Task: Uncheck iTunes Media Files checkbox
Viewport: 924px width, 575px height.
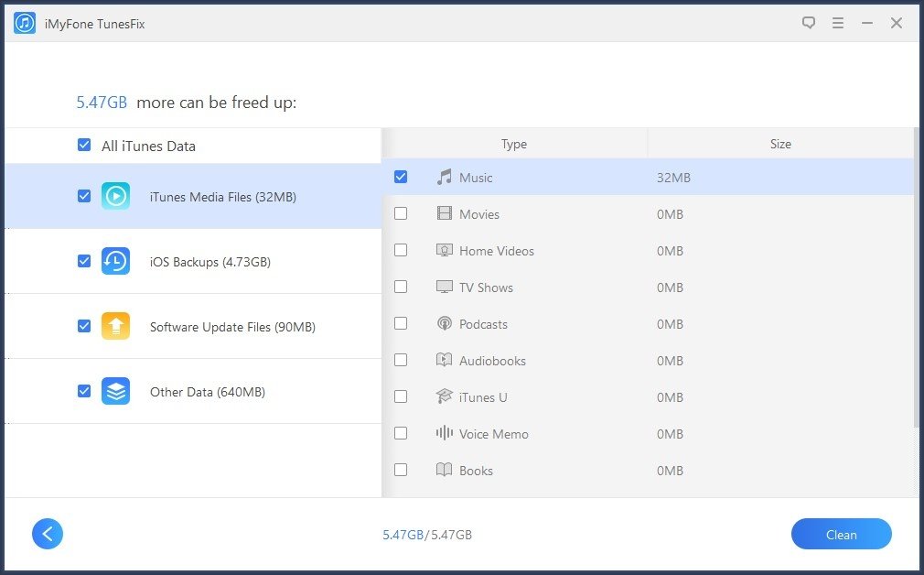Action: (84, 196)
